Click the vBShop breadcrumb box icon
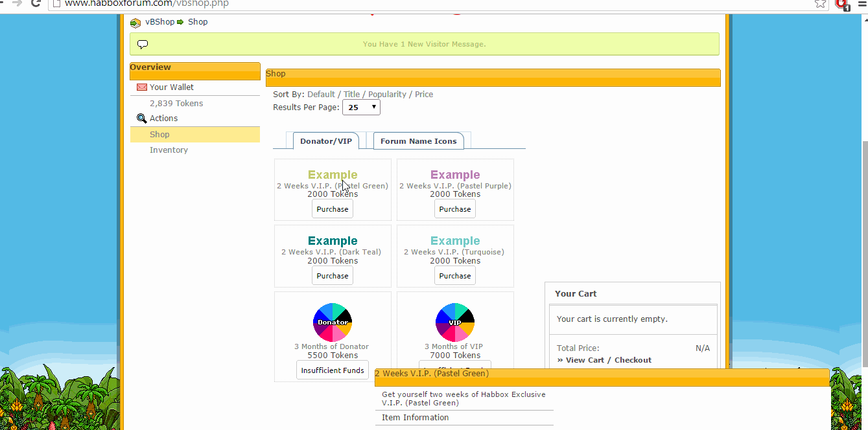Viewport: 868px width, 430px height. coord(135,23)
